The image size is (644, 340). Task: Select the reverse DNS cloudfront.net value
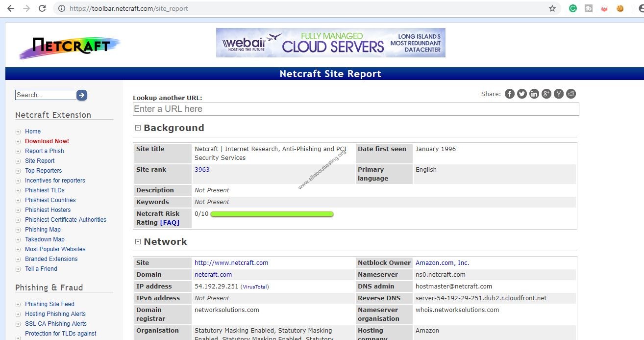[481, 298]
